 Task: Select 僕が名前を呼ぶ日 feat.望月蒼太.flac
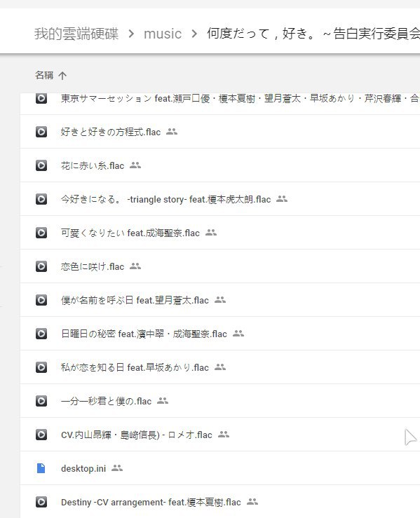219,300
